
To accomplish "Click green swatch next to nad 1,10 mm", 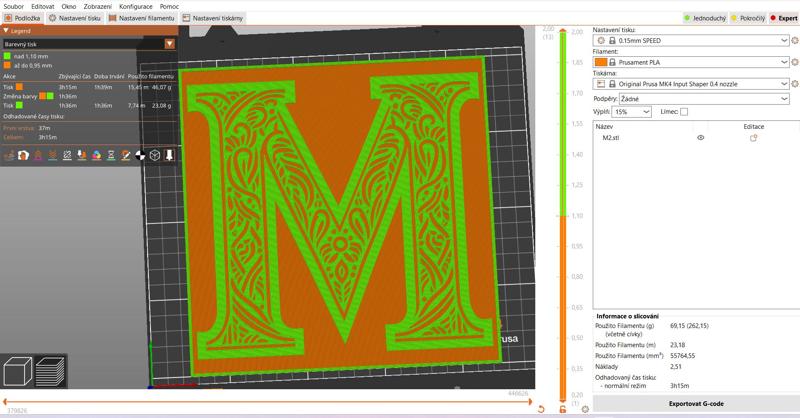I will 7,57.
